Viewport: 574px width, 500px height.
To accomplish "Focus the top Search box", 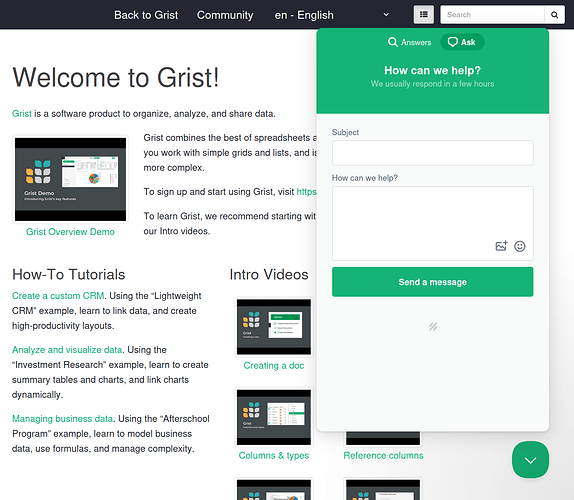I will click(492, 15).
